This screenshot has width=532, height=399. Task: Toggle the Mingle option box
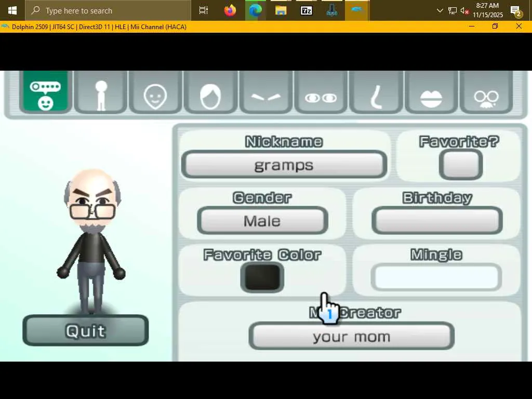pyautogui.click(x=436, y=277)
